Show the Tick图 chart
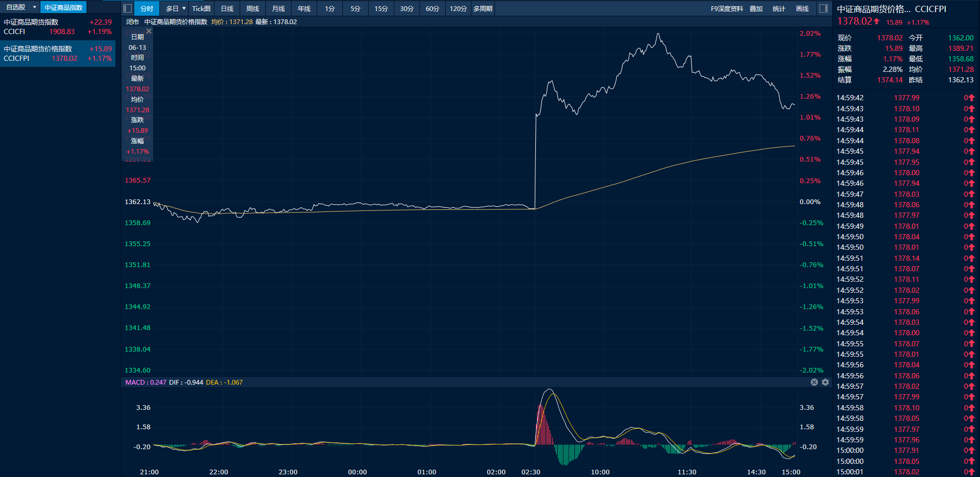Image resolution: width=980 pixels, height=477 pixels. (201, 8)
